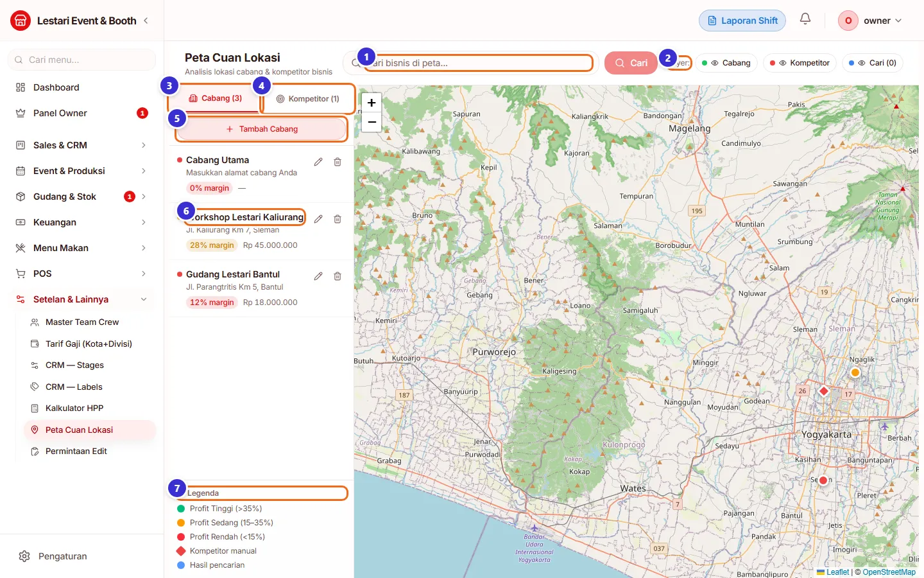Open Kalkulator HPP menu item
The width and height of the screenshot is (924, 578).
point(90,408)
